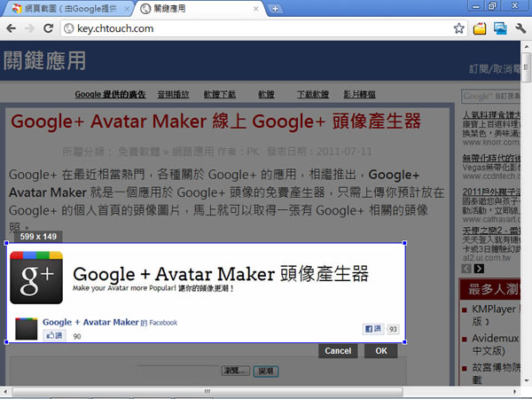The height and width of the screenshot is (399, 532).
Task: Click the 599 x 149 size label
Action: point(38,237)
